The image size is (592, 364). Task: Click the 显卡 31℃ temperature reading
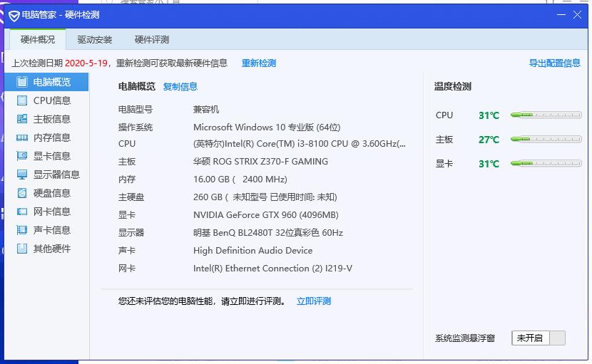tap(489, 164)
